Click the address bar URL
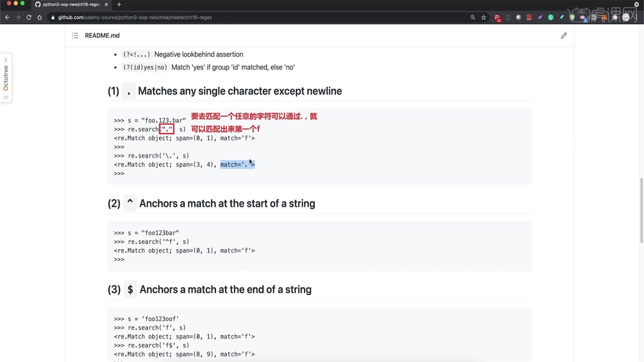Viewport: 644px width, 362px height. pos(135,17)
